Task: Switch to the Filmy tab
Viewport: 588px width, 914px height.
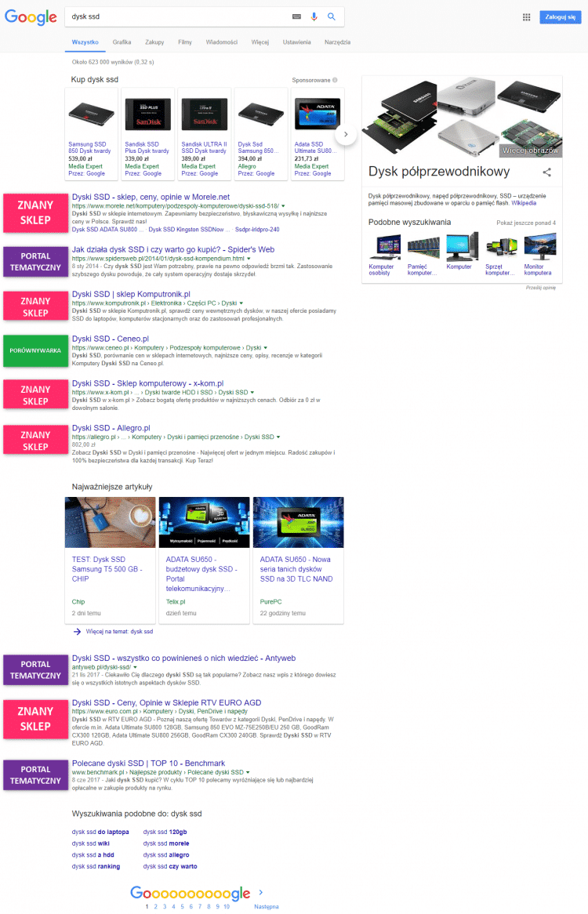Action: point(185,42)
